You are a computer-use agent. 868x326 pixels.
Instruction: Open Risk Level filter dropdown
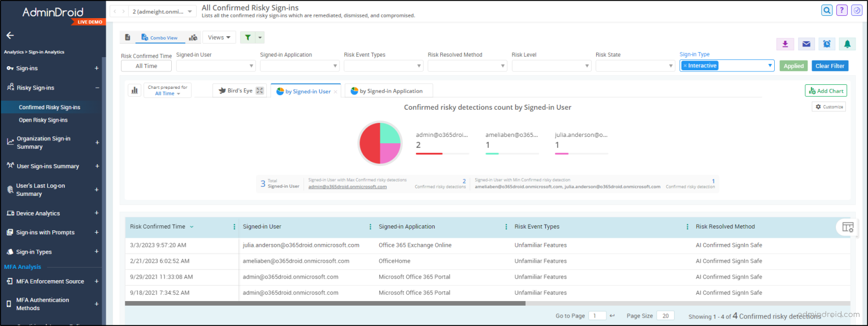coord(552,66)
